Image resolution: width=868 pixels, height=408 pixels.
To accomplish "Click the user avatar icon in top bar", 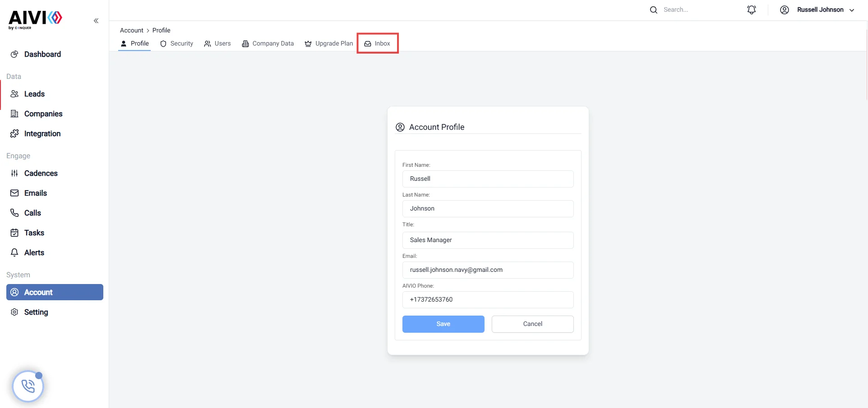I will 785,10.
